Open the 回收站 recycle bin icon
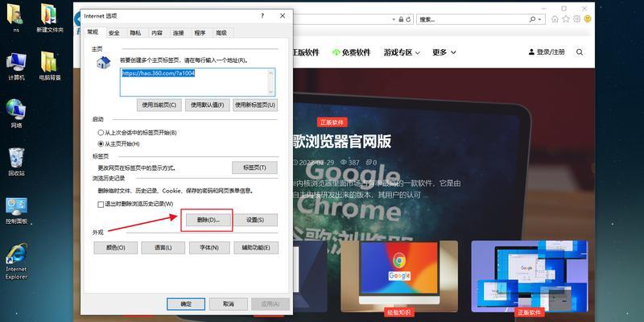The height and width of the screenshot is (322, 644). (16, 162)
